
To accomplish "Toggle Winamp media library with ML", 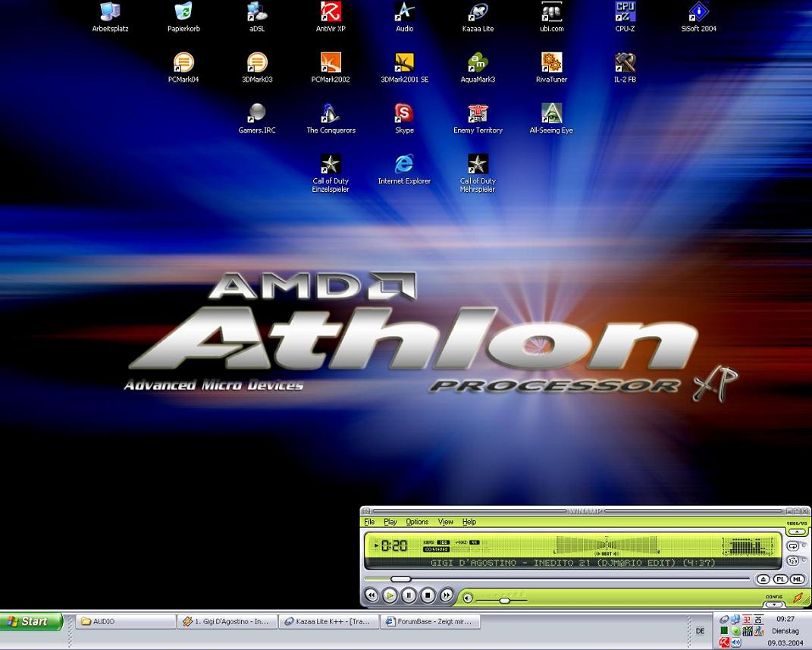I will [798, 579].
